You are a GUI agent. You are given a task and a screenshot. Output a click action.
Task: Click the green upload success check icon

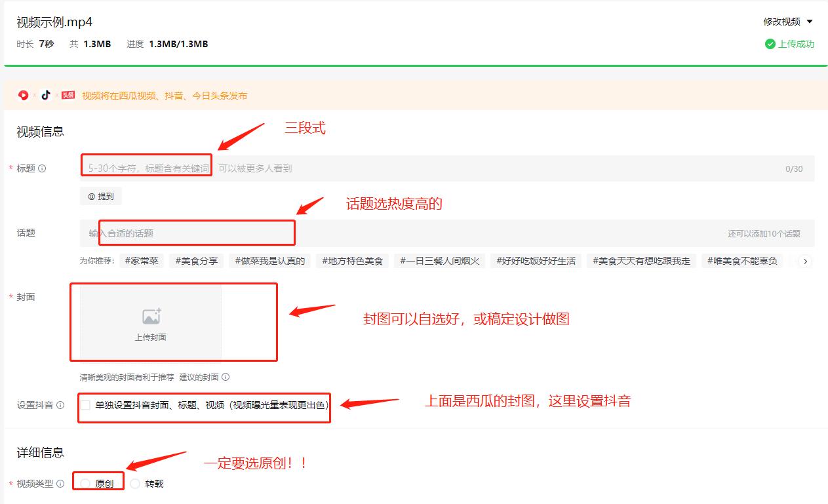pos(769,44)
